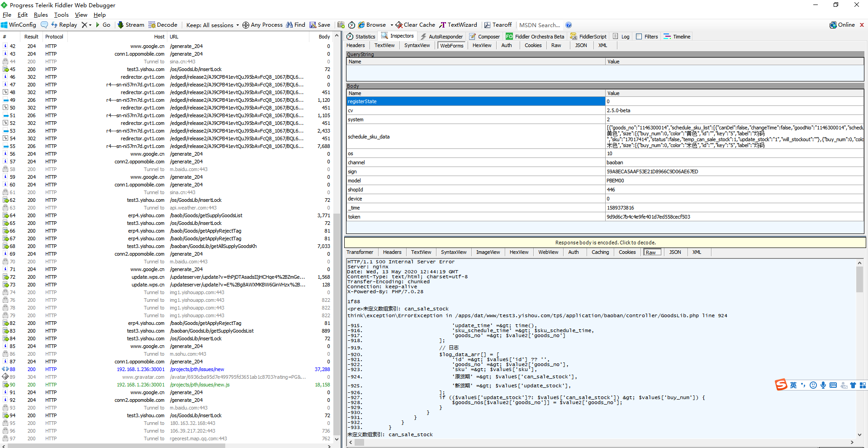Close the toolbar using red X
Image resolution: width=868 pixels, height=448 pixels.
point(862,25)
